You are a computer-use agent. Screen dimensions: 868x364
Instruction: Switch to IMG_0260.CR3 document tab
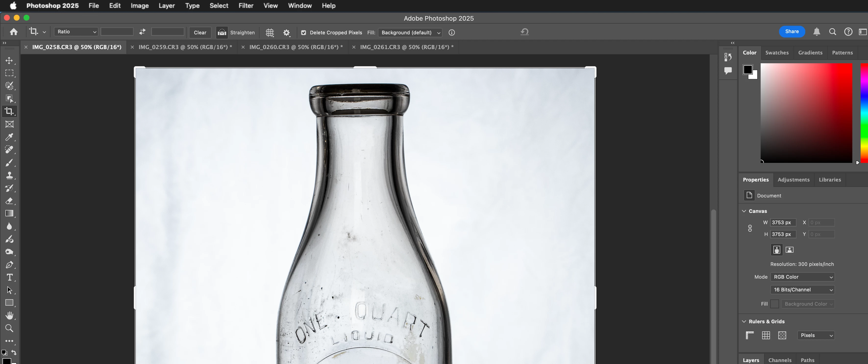click(296, 47)
